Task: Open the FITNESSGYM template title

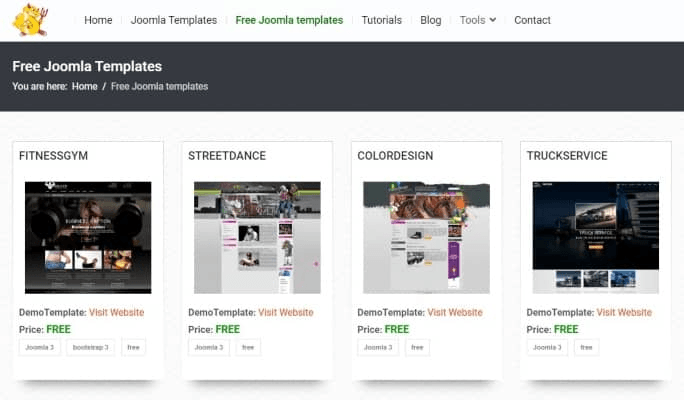Action: click(x=53, y=156)
